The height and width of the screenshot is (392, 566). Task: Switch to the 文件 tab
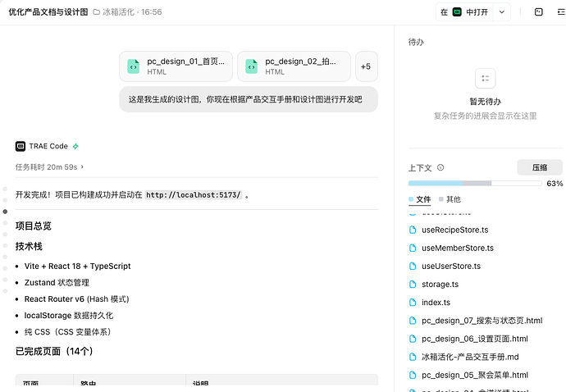(419, 199)
